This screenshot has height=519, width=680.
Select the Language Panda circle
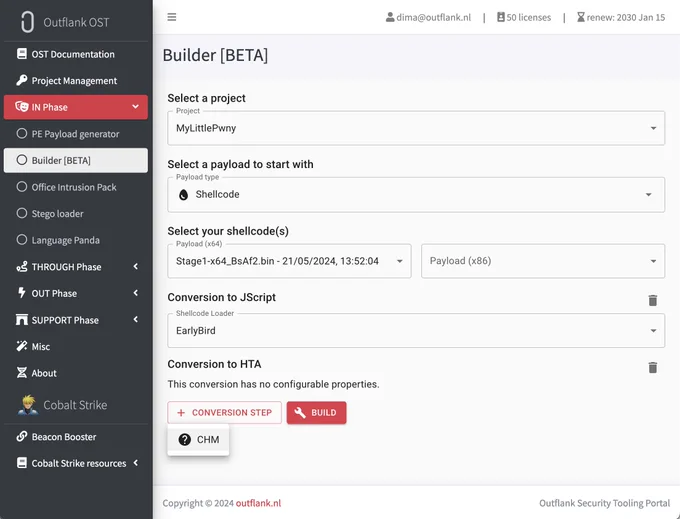pos(22,239)
